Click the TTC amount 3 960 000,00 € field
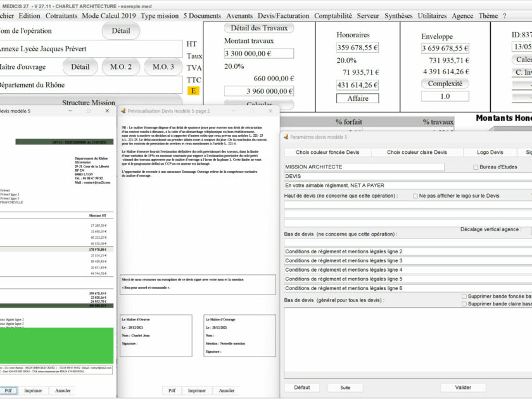This screenshot has height=399, width=532. 259,91
